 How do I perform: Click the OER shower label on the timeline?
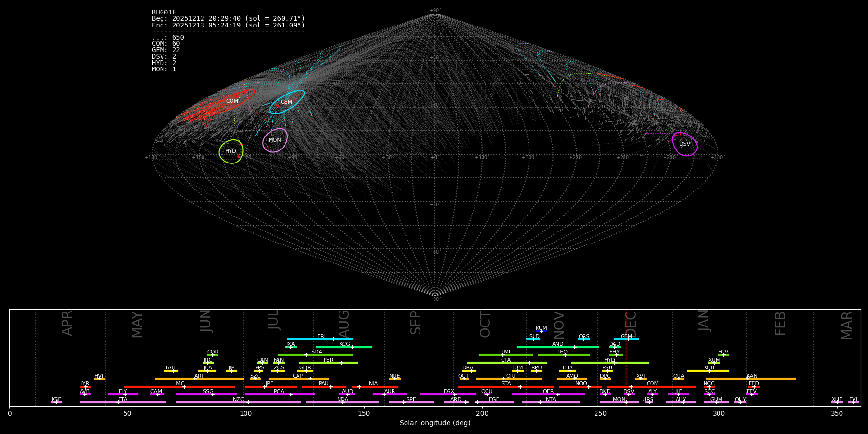click(x=548, y=392)
